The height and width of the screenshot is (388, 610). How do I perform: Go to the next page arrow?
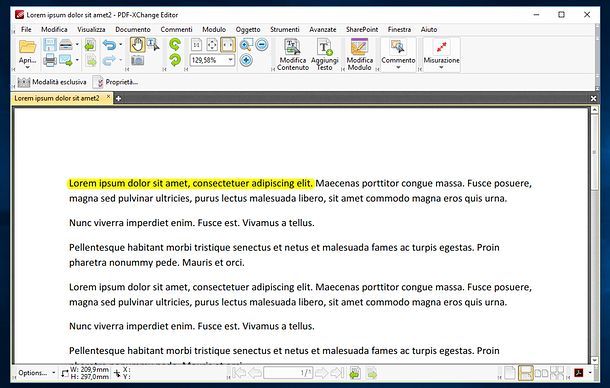pyautogui.click(x=321, y=373)
